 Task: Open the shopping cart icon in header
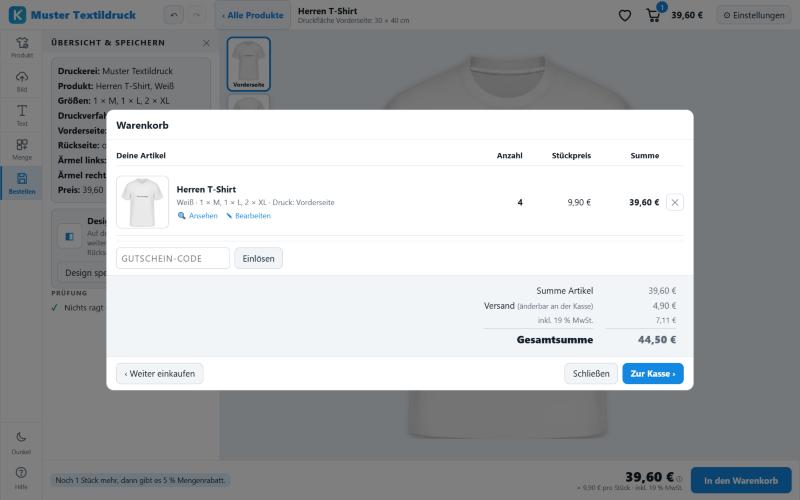653,15
